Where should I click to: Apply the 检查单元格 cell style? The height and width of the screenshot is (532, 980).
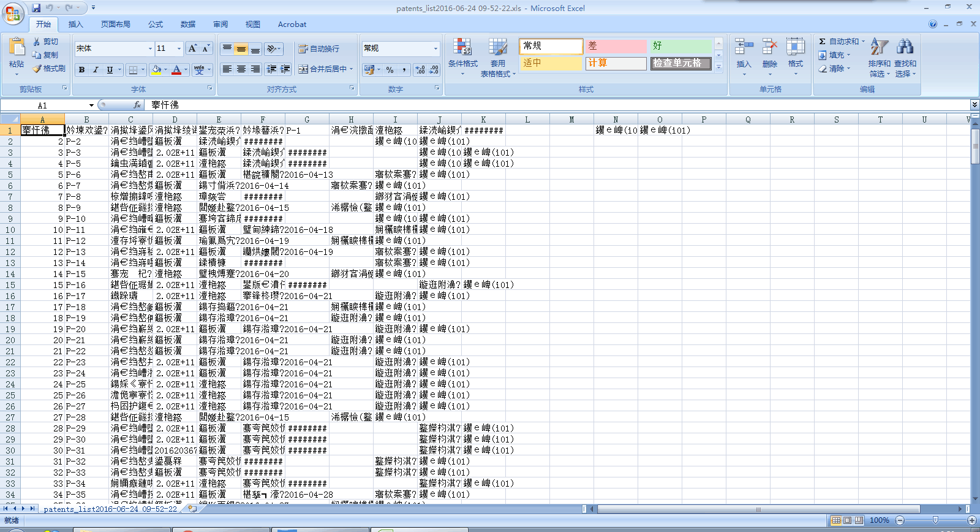point(680,63)
